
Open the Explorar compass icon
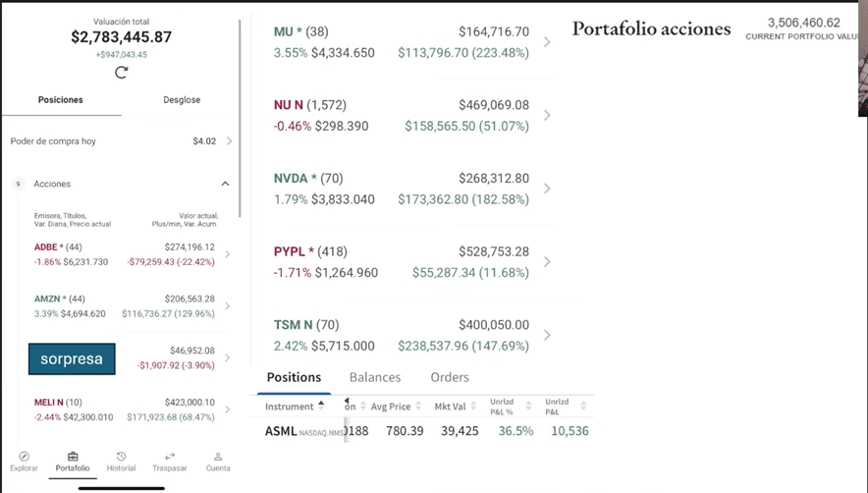25,457
